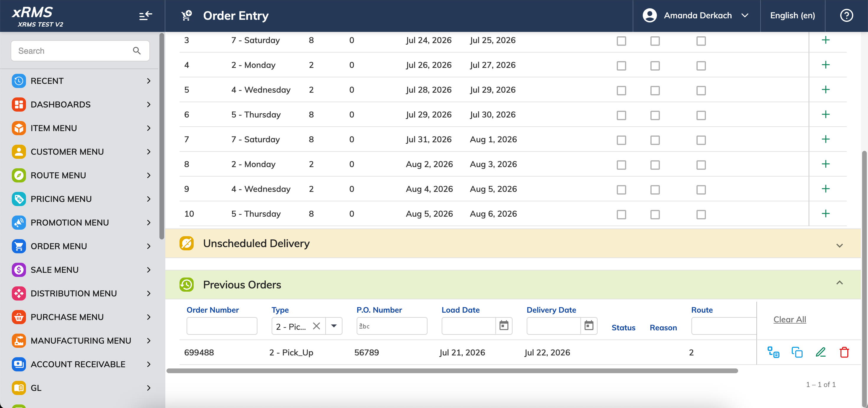The image size is (868, 408).
Task: Edit order 699488 with the pencil icon
Action: pyautogui.click(x=820, y=352)
